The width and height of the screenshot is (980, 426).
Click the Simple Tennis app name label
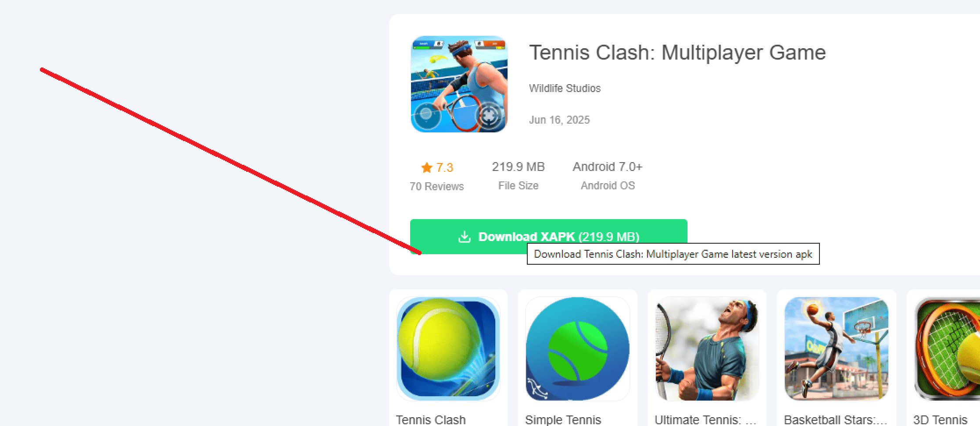coord(563,419)
